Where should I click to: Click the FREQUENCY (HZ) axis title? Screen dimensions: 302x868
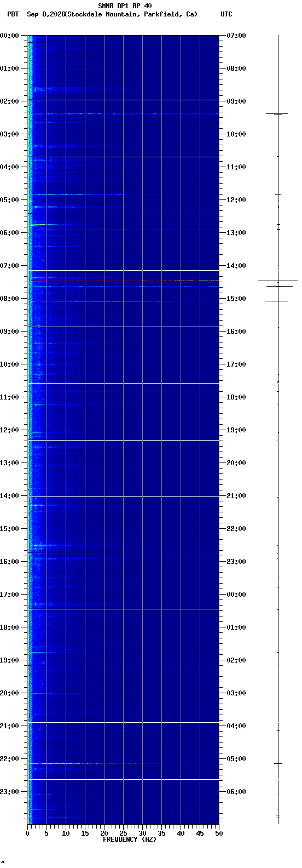click(130, 840)
